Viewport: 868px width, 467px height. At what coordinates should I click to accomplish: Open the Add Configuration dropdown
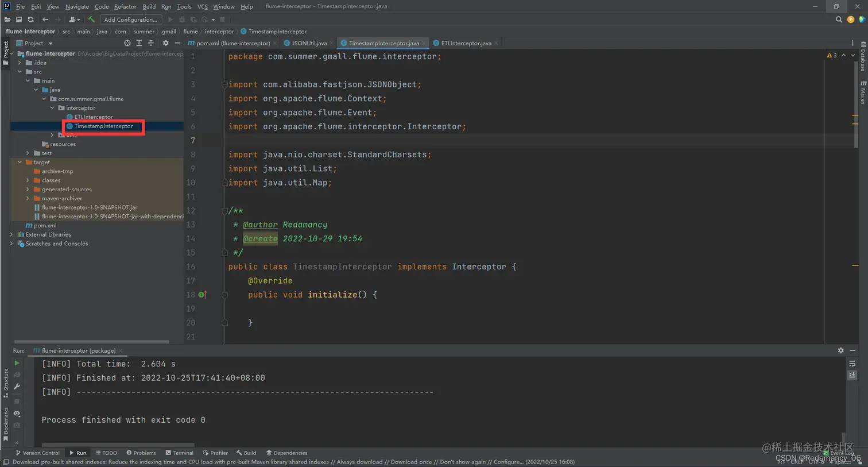130,20
